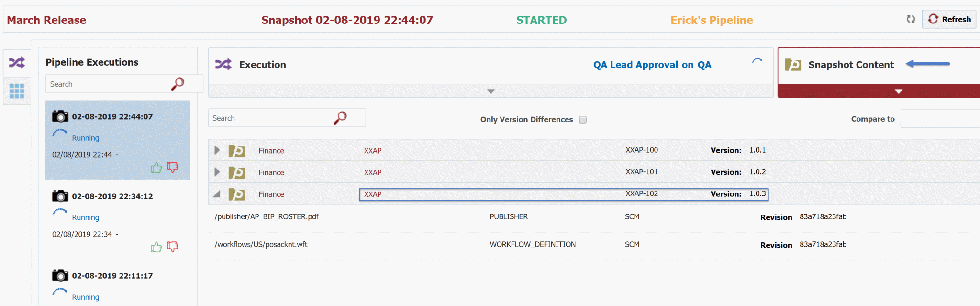Collapse Snapshot Content white down arrow
This screenshot has width=980, height=306.
pyautogui.click(x=899, y=91)
